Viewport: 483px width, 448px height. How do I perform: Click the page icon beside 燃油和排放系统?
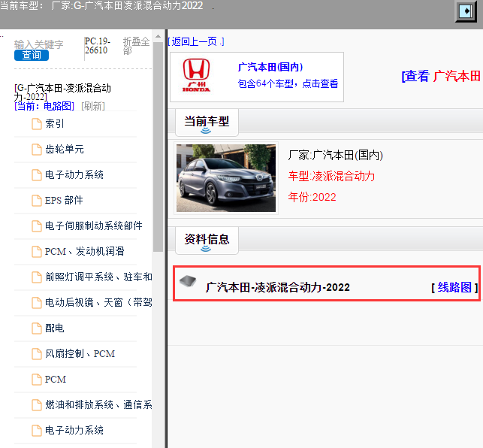tap(37, 405)
